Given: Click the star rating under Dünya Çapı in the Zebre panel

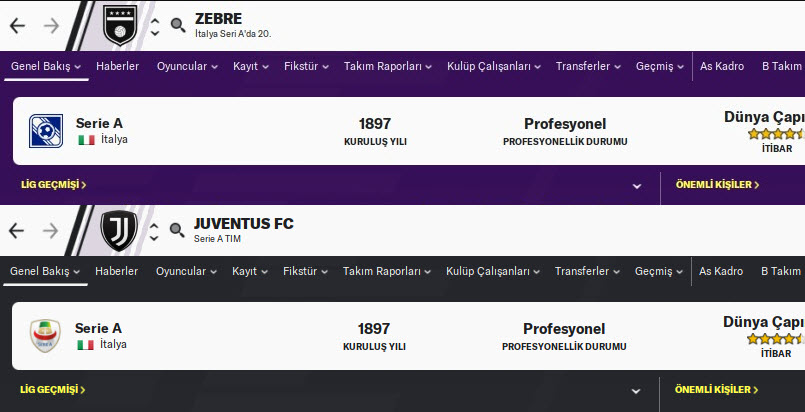Looking at the screenshot, I should pos(775,134).
